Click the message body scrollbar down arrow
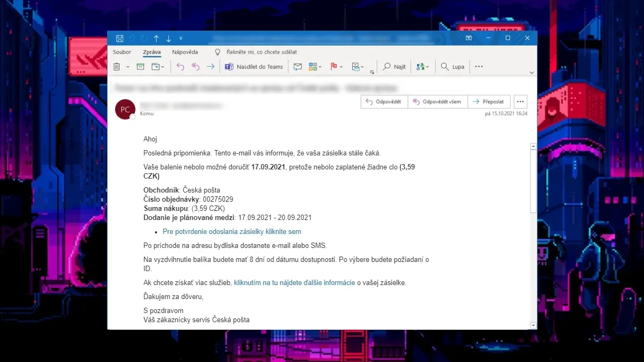Image resolution: width=644 pixels, height=362 pixels. (533, 325)
